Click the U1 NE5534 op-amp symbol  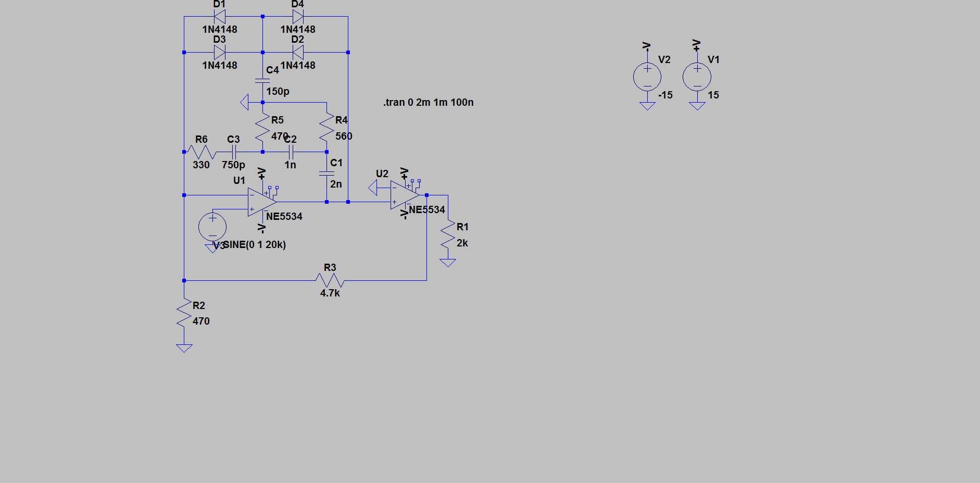pos(262,202)
